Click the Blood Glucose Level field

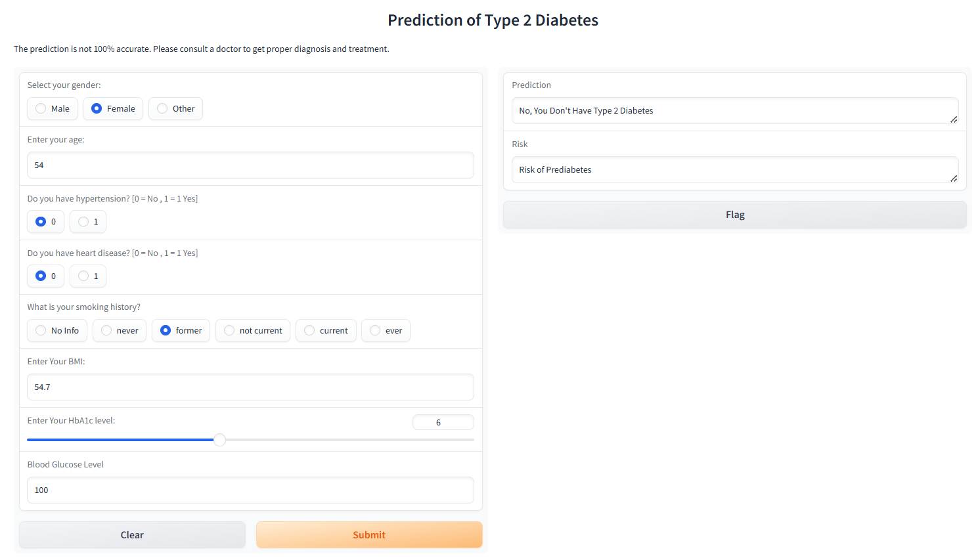250,490
